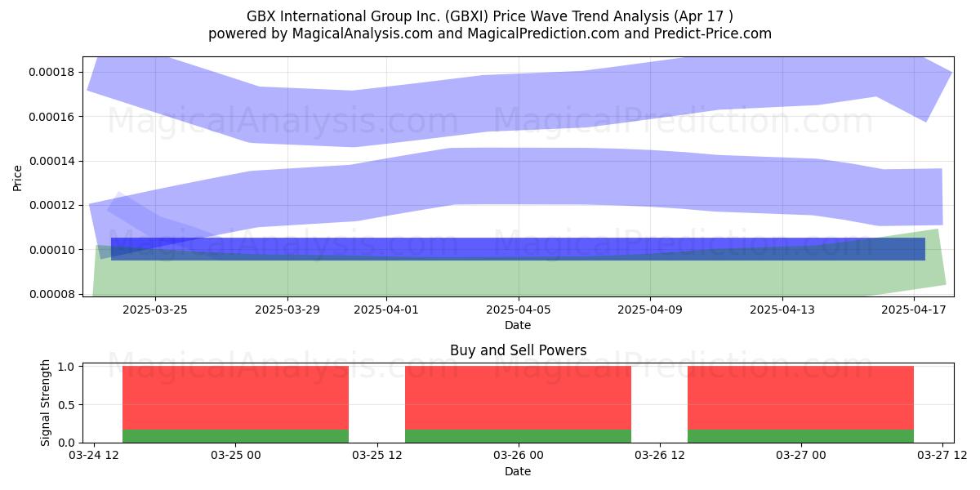Viewport: 980px width, 490px height.
Task: Click the 2025-04-01 date tick label
Action: pos(386,310)
